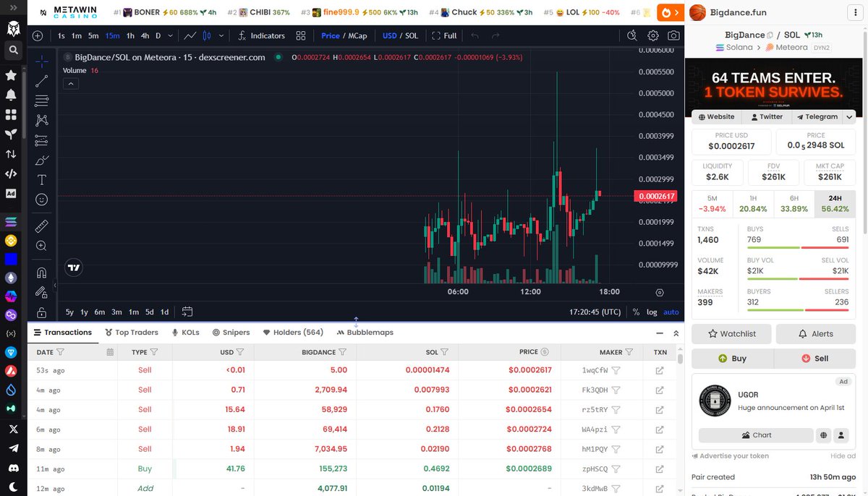
Task: Collapse the Volume indicator legend
Action: click(x=71, y=84)
